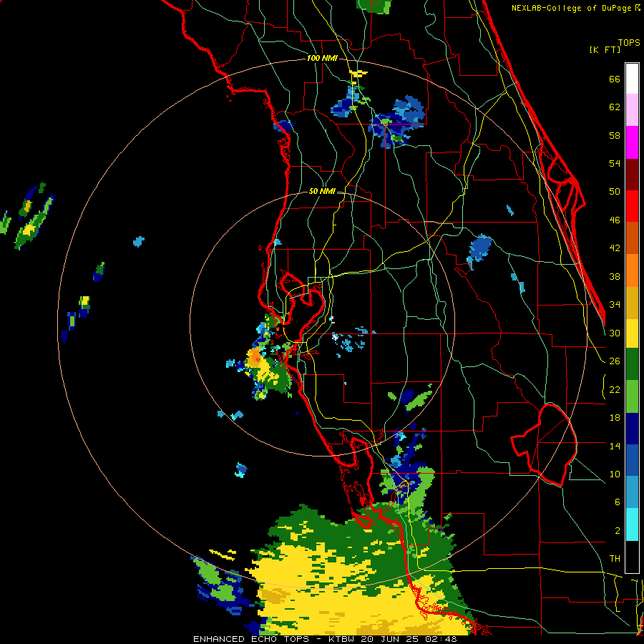Pick the bright orange swatch on the scale
This screenshot has height=644, width=644.
coord(632,270)
